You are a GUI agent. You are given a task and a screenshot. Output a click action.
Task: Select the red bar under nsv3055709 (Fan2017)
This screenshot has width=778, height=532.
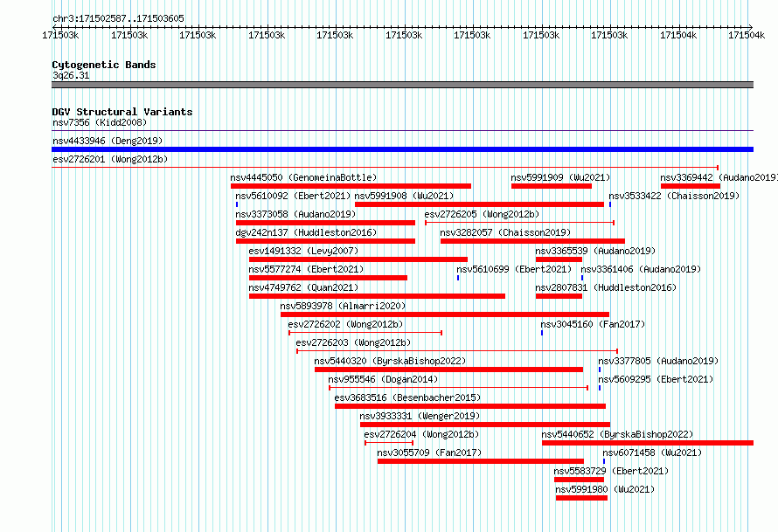[480, 461]
